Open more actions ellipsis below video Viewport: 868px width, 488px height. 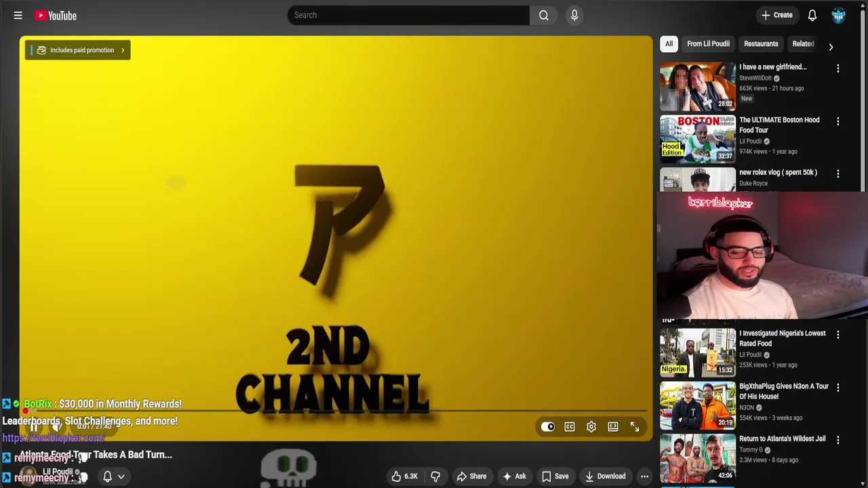645,476
